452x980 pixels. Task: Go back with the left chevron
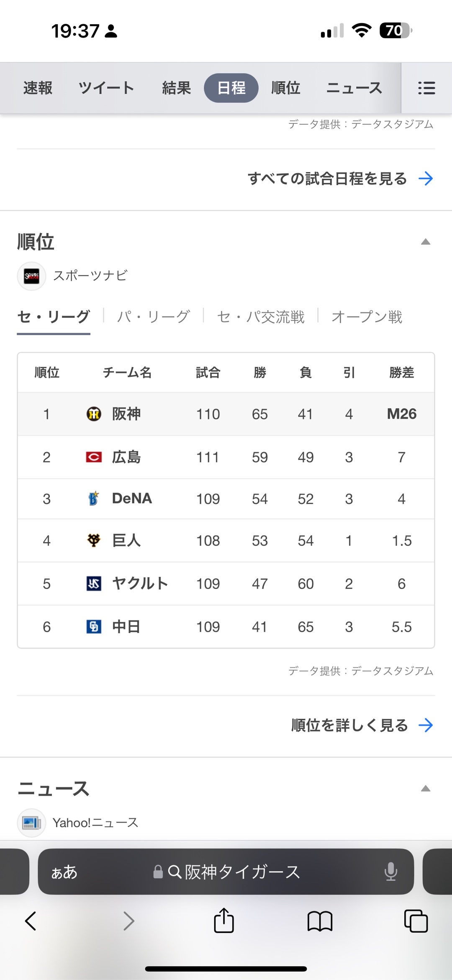pyautogui.click(x=31, y=921)
